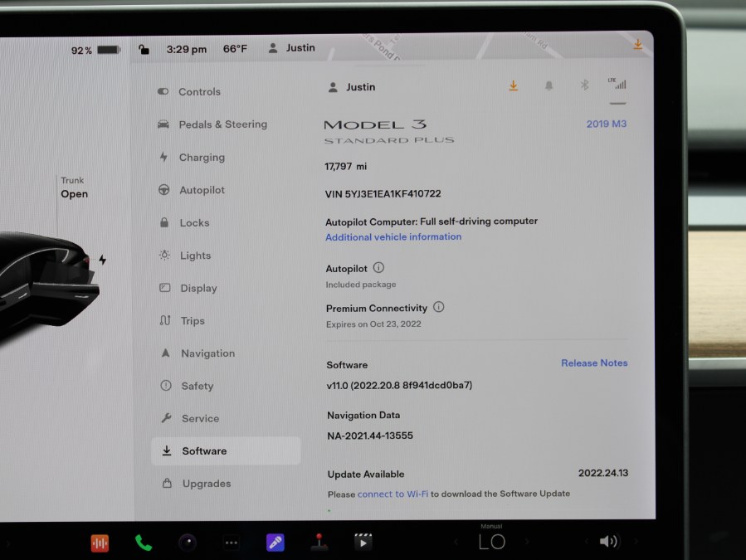Tap software version v11.0 text

pyautogui.click(x=399, y=386)
